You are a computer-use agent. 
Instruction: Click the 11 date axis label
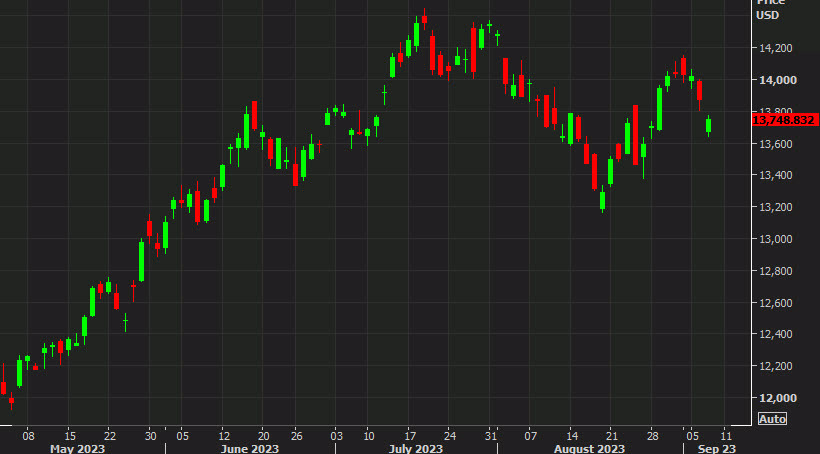[x=725, y=436]
